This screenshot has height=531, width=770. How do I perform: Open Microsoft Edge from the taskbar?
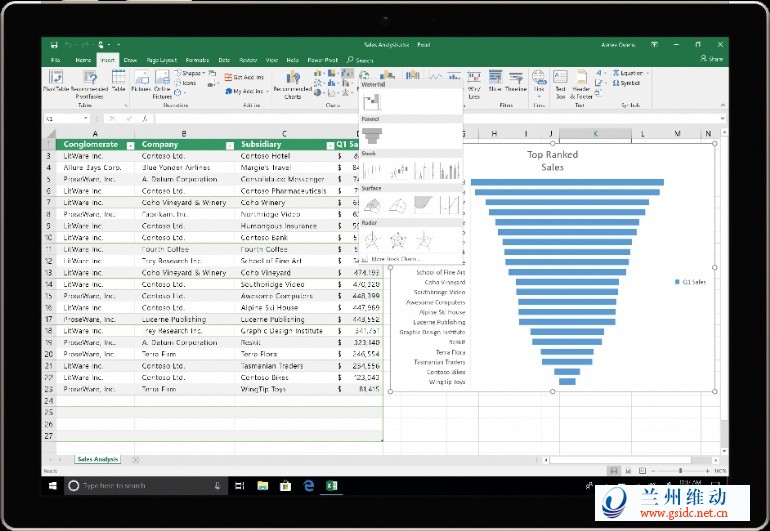click(x=309, y=486)
